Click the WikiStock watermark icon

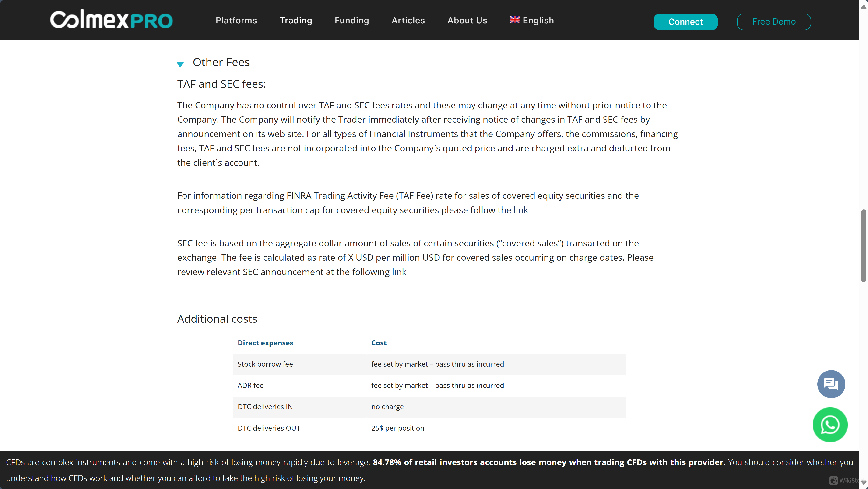pyautogui.click(x=834, y=481)
